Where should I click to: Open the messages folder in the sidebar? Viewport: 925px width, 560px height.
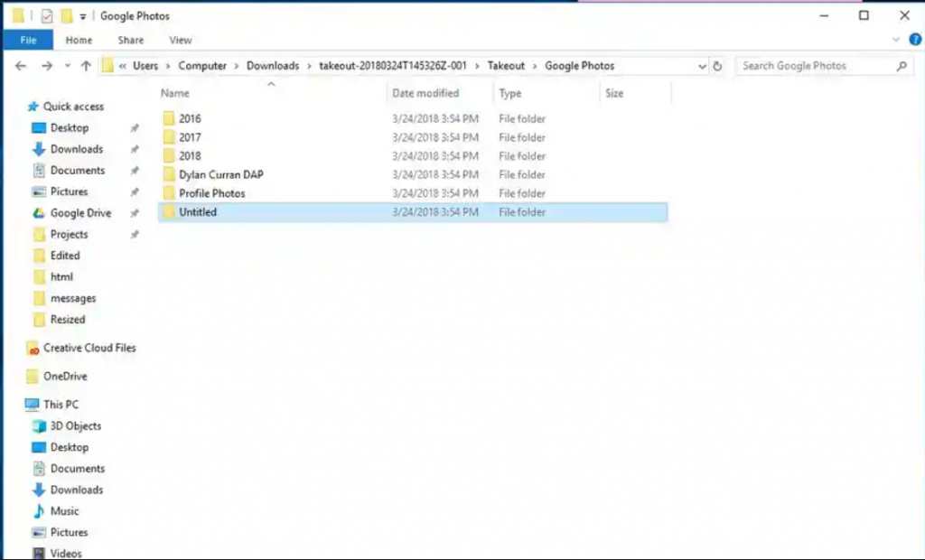click(x=72, y=298)
